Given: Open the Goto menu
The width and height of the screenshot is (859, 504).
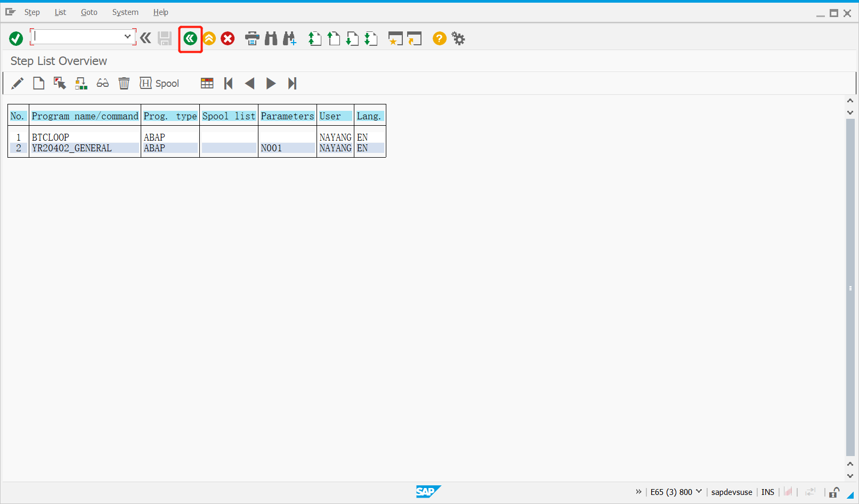Looking at the screenshot, I should [89, 12].
